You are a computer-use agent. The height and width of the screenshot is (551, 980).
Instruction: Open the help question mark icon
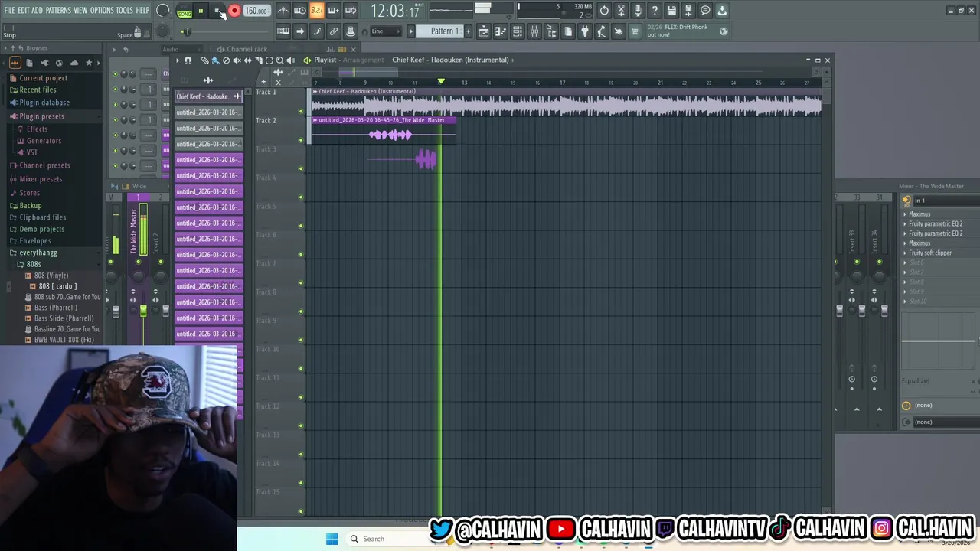655,11
